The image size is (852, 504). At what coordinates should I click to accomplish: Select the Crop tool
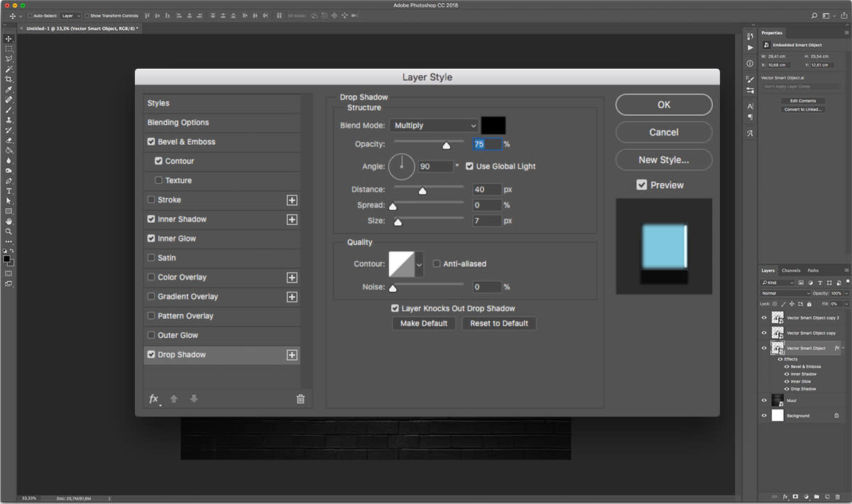[9, 80]
